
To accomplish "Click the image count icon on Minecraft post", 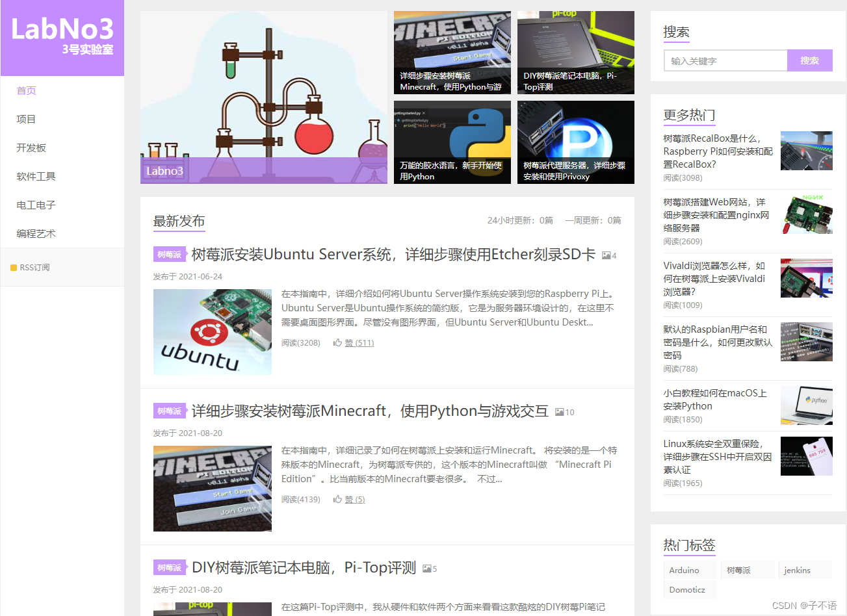I will tap(560, 412).
